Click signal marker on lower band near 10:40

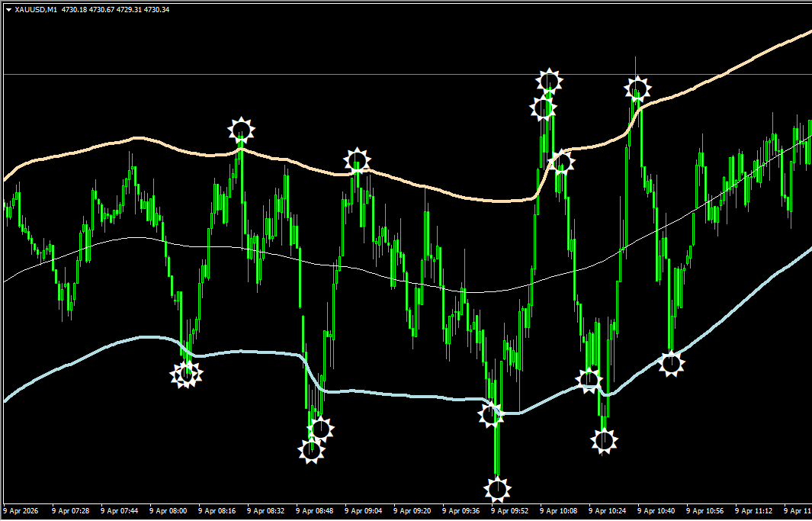click(670, 363)
